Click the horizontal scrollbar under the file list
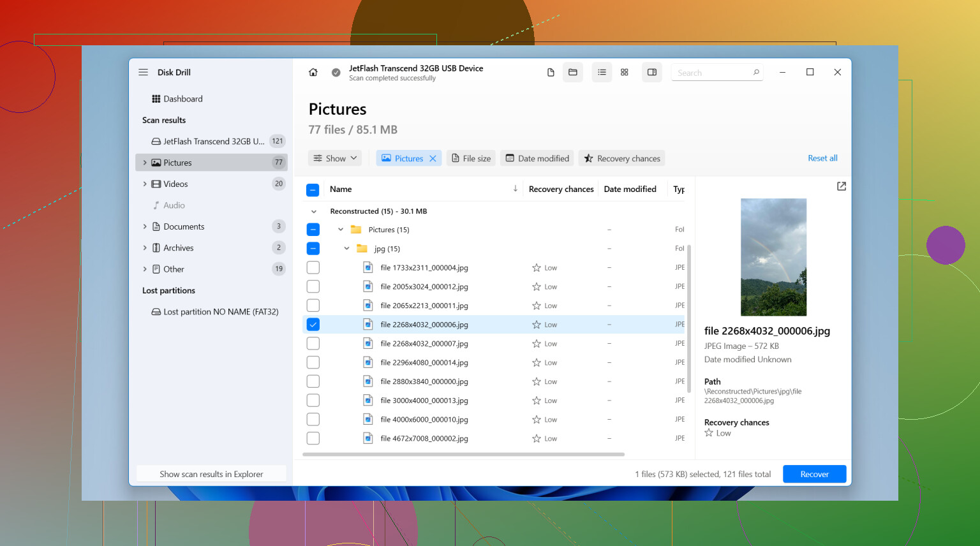 coord(463,455)
